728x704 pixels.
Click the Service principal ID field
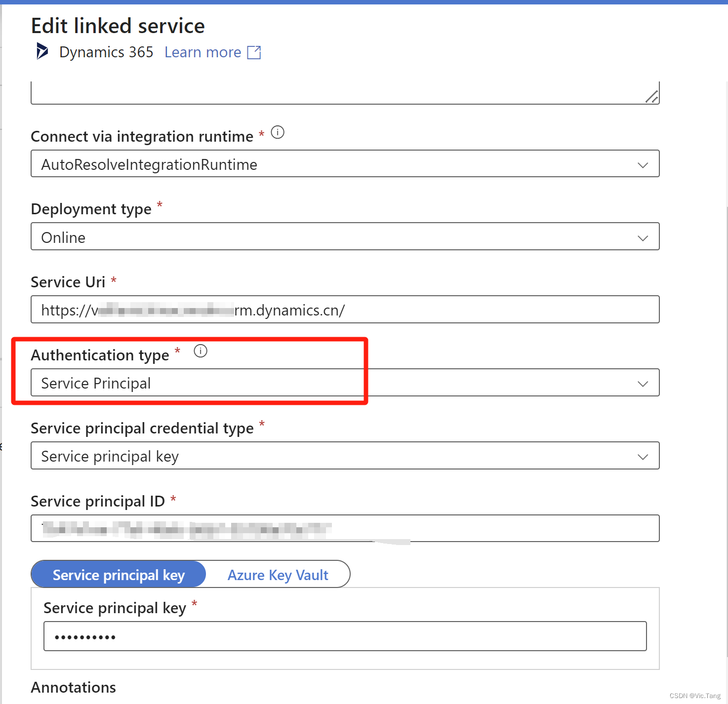pos(346,528)
